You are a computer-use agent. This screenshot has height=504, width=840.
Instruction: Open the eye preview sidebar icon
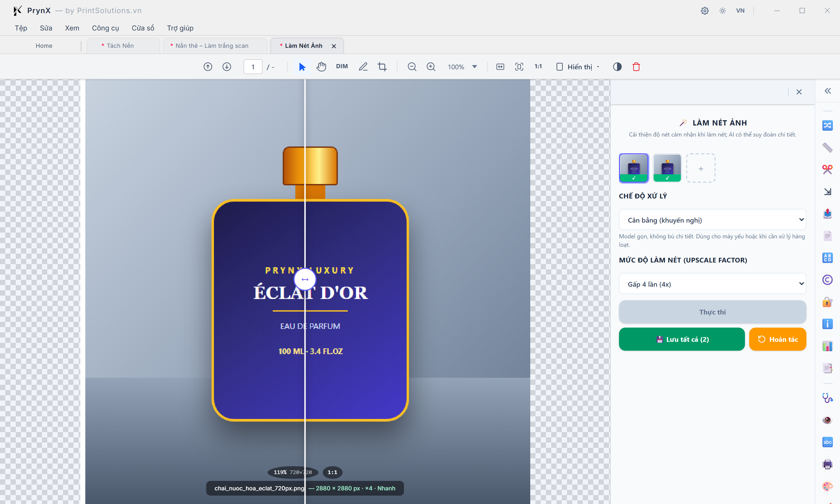tap(827, 420)
